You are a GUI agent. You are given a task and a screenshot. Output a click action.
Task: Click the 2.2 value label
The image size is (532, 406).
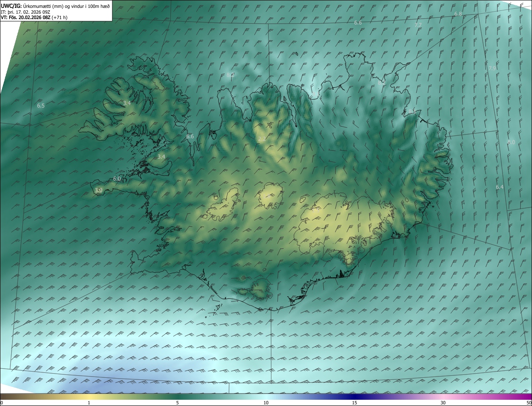pos(261,139)
